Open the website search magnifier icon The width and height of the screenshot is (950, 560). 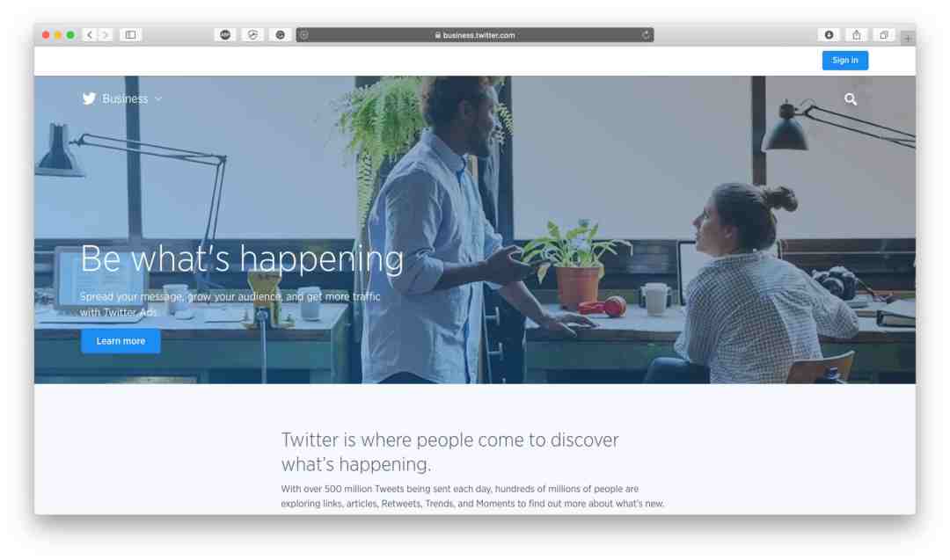(x=851, y=99)
